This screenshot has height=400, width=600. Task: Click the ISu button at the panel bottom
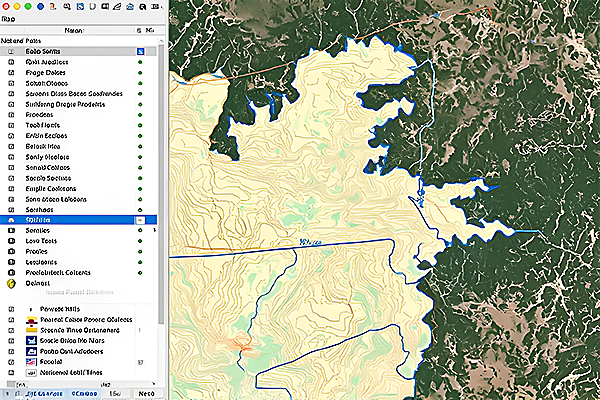click(x=113, y=393)
